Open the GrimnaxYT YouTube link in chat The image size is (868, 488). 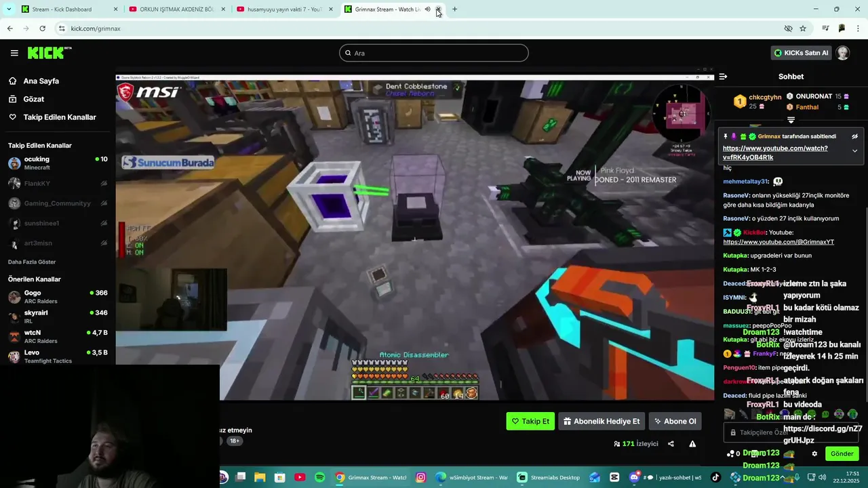778,242
